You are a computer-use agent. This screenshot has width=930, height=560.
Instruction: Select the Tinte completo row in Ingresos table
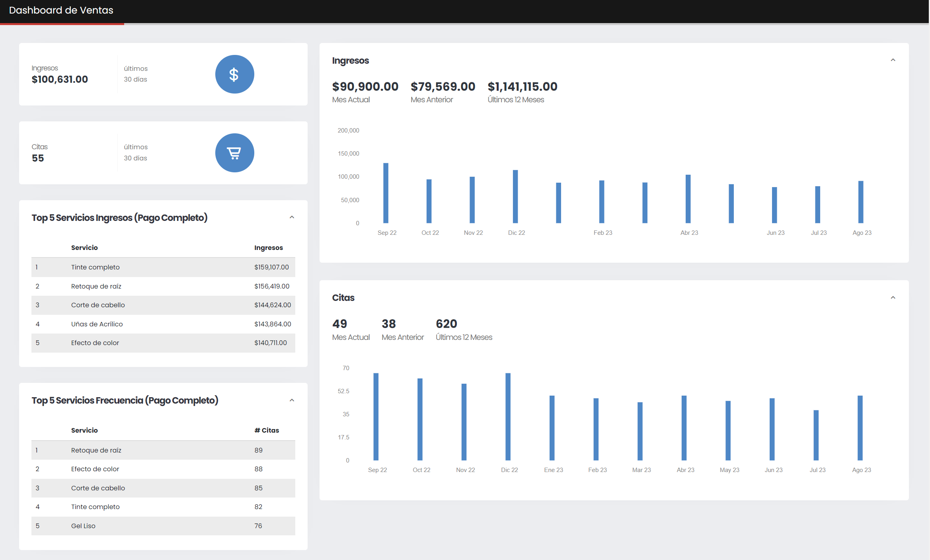(163, 267)
